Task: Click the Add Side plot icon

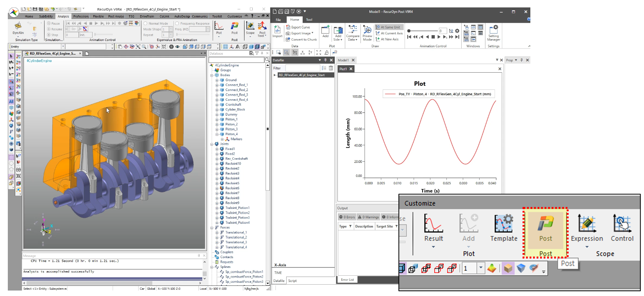Action: click(338, 33)
